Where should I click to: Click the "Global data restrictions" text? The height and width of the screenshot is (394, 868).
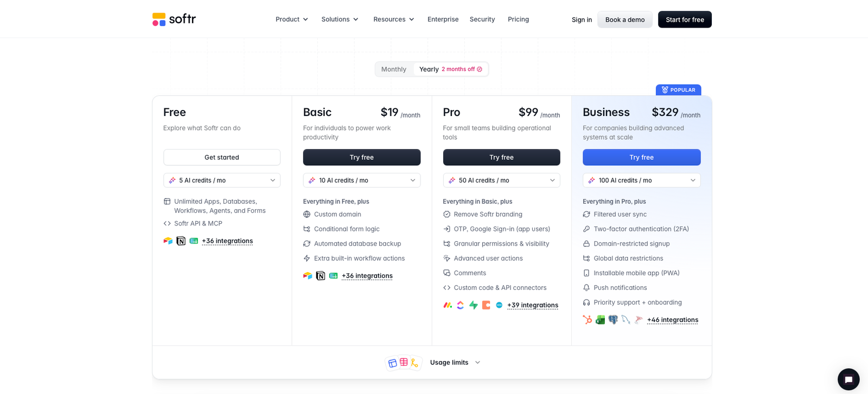pos(628,259)
